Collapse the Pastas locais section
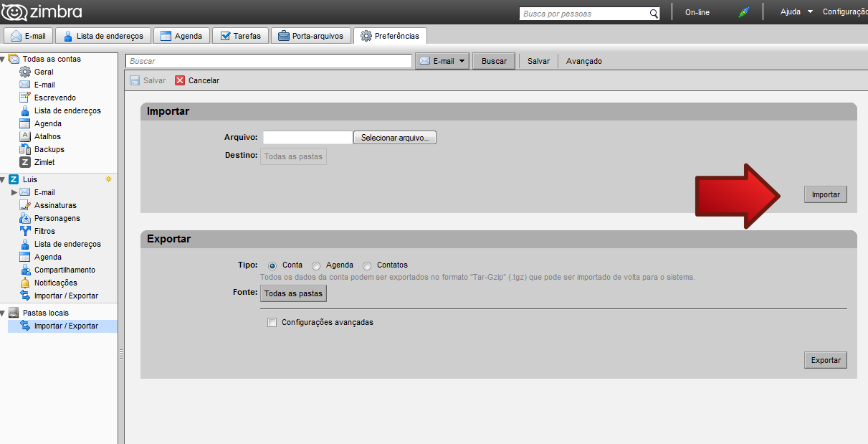This screenshot has width=868, height=444. (x=4, y=313)
